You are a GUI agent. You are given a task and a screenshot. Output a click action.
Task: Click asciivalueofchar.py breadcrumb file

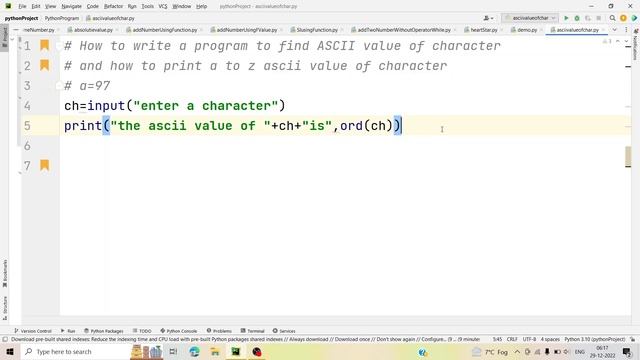pos(110,18)
